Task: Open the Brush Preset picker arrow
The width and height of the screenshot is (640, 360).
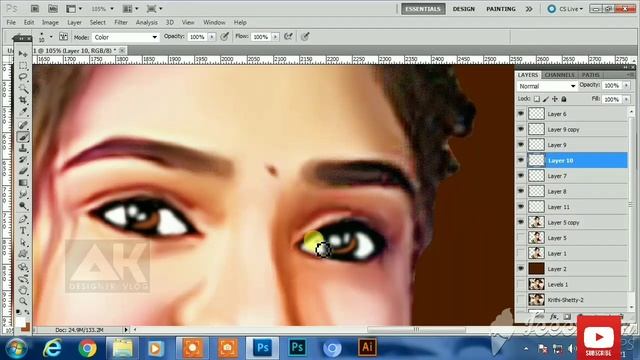Action: point(51,37)
